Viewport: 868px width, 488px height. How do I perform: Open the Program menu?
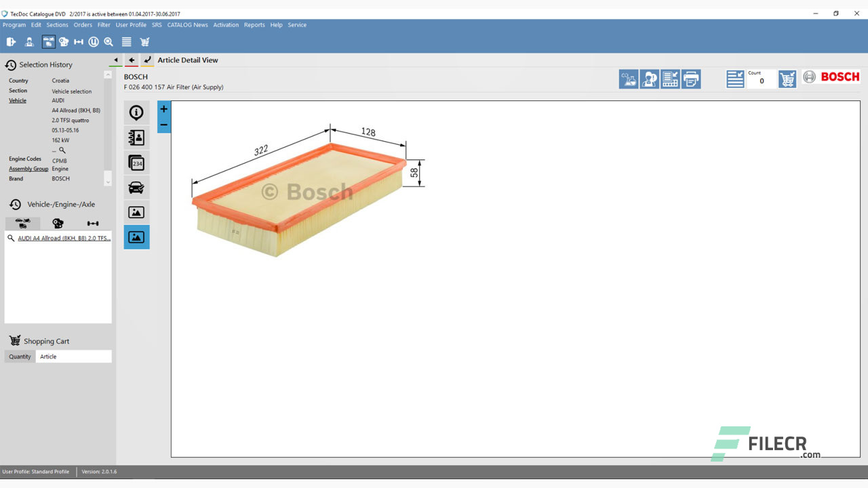[x=14, y=25]
